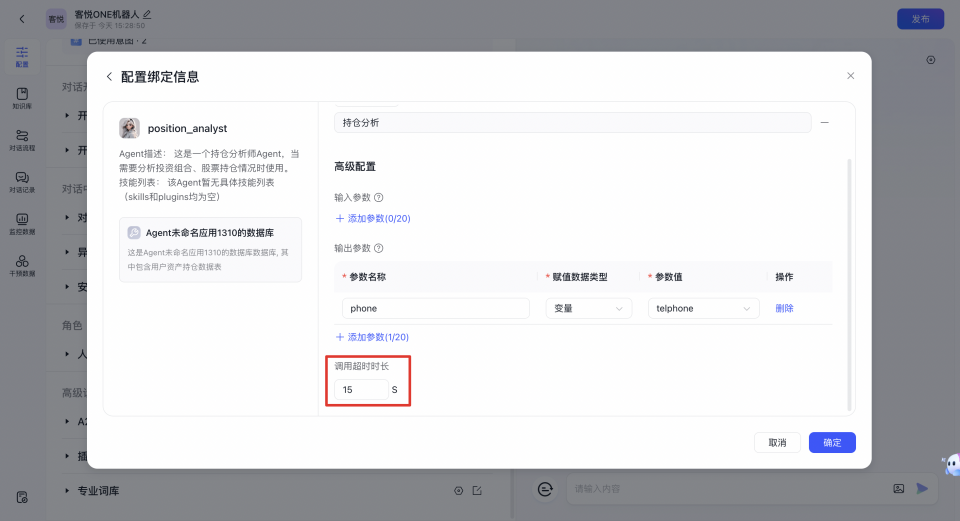Click 添加参数(1/20) under 输出参数
960x521 pixels.
point(372,337)
